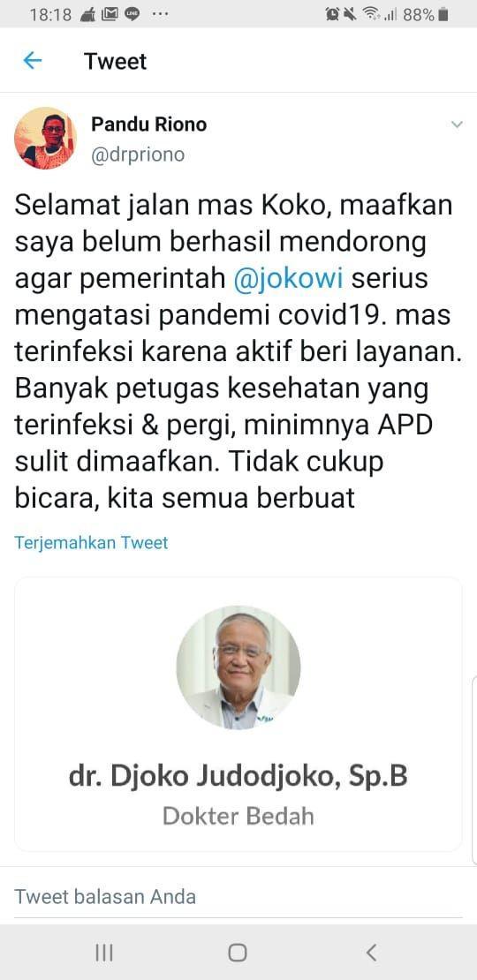Screen dimensions: 477x980
Task: Tap Terjemahkan Tweet link
Action: pyautogui.click(x=91, y=542)
